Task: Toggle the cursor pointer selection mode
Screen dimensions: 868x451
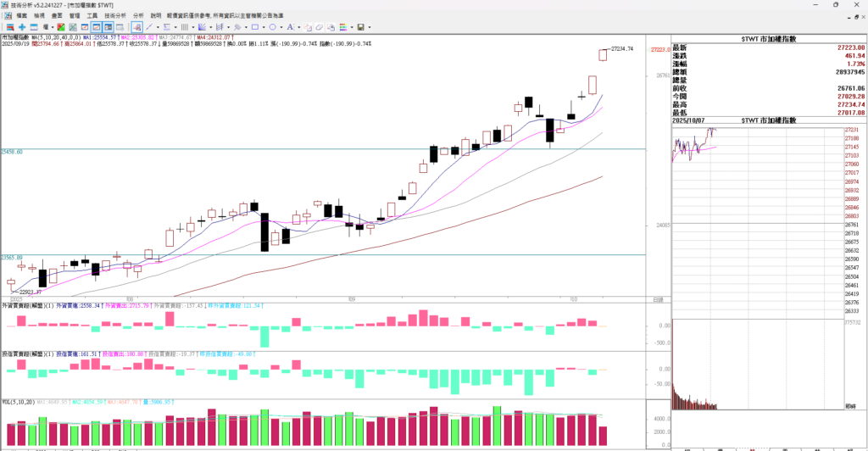Action: (136, 27)
